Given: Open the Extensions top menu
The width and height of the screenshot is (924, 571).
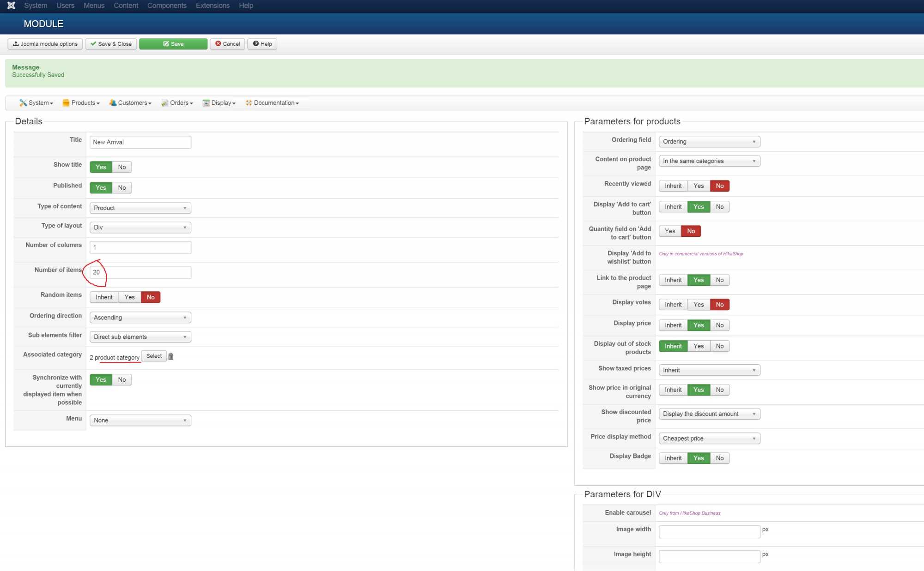Looking at the screenshot, I should pyautogui.click(x=213, y=6).
